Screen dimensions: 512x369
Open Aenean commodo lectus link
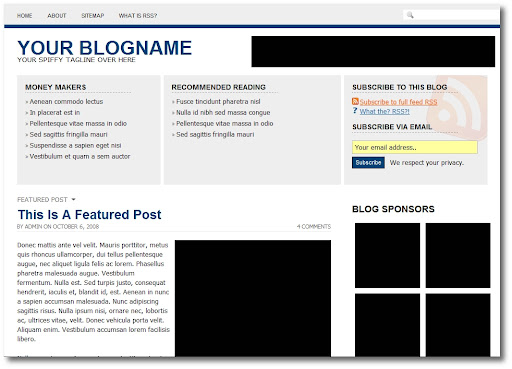click(x=66, y=101)
